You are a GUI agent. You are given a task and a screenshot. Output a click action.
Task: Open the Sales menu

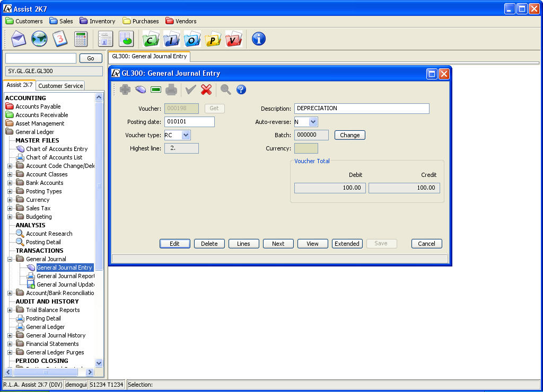62,21
